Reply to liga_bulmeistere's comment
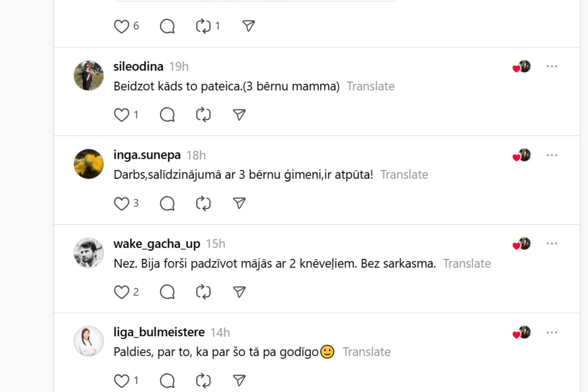 [x=167, y=381]
